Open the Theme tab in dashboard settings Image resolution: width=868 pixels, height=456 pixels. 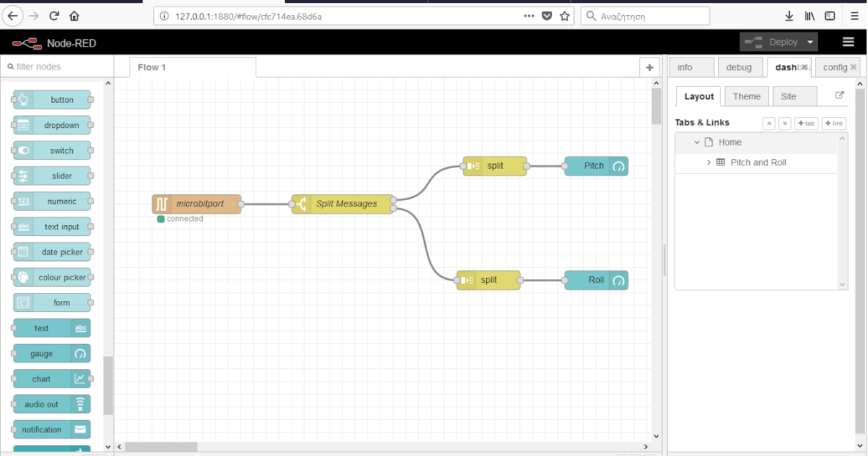point(746,96)
